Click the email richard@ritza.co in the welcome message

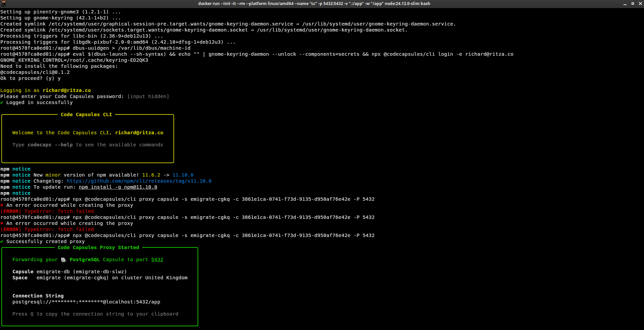(139, 133)
